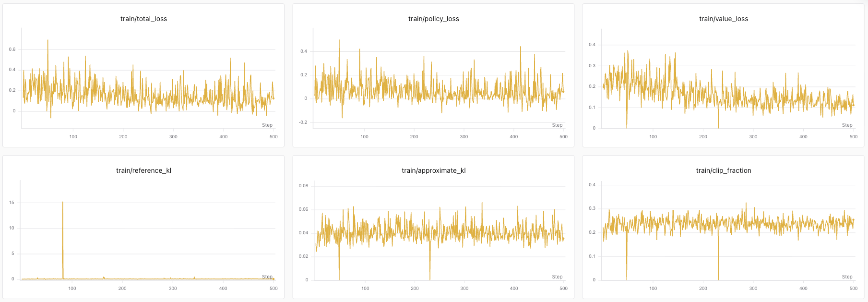Click the highest peak in total_loss chart
The height and width of the screenshot is (302, 868).
[48, 40]
